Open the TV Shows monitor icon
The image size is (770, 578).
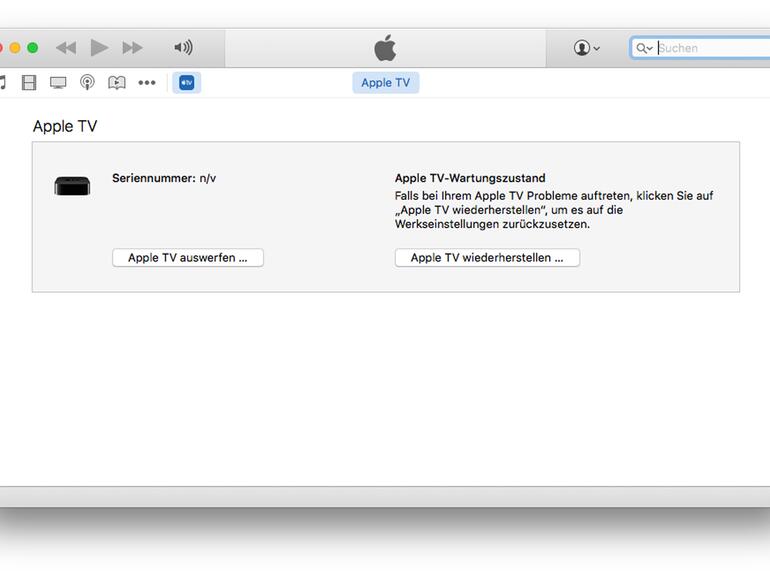58,83
